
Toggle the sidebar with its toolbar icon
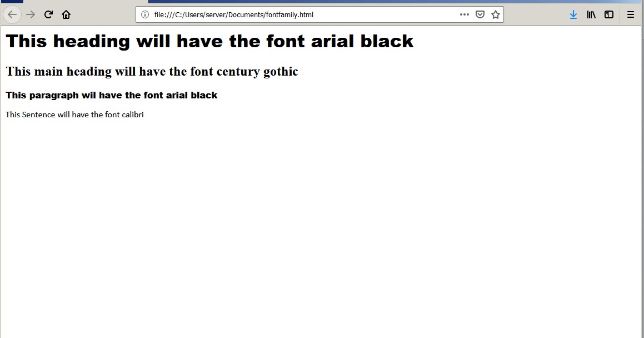tap(609, 14)
